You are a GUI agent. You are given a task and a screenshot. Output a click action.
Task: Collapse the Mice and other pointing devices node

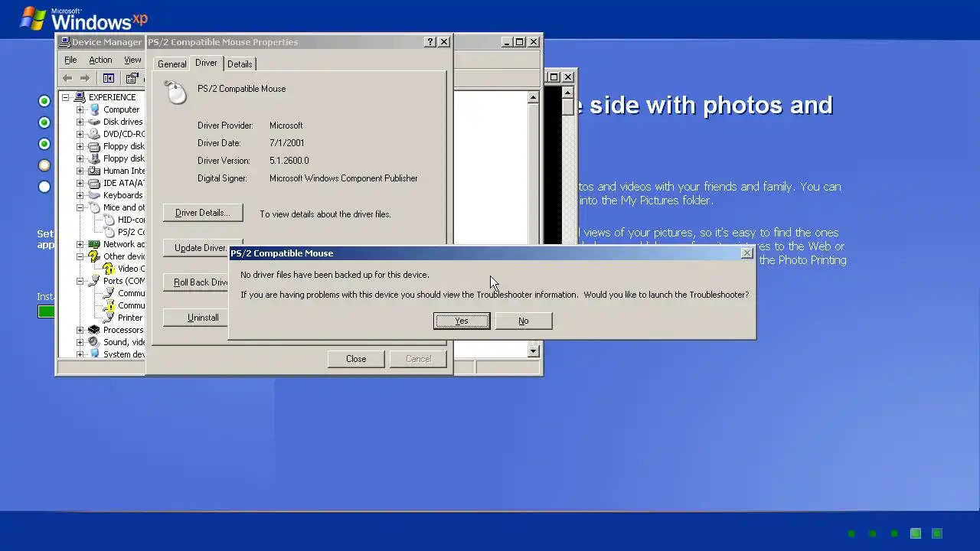click(80, 207)
